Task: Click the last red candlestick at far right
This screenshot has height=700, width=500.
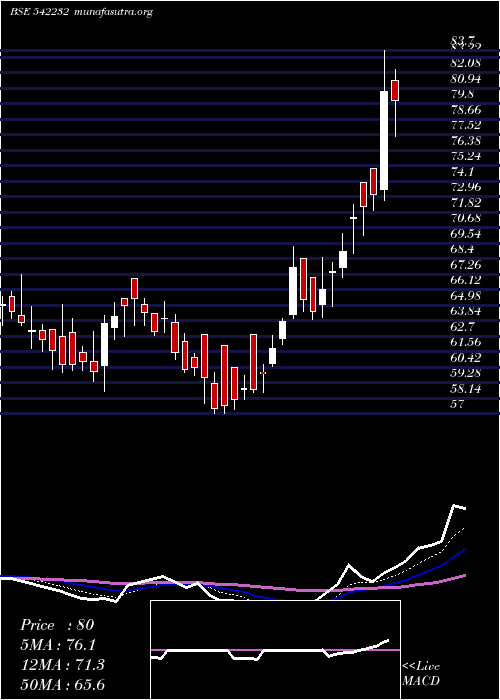Action: pos(395,91)
